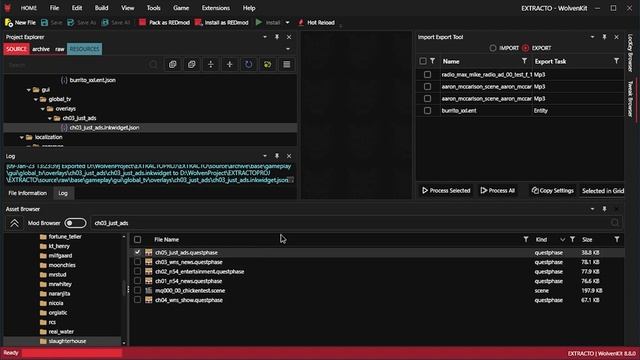Click Process All button
Image resolution: width=640 pixels, height=360 pixels.
[498, 191]
